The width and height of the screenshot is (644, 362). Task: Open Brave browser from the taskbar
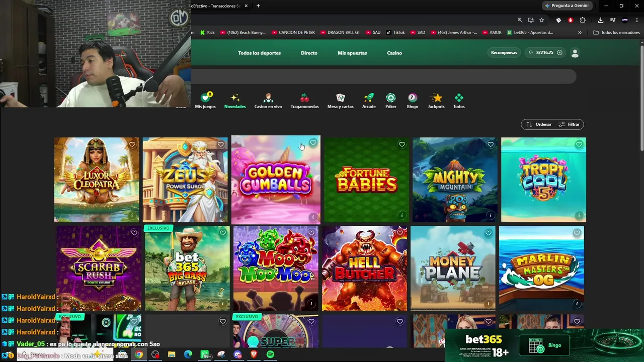pos(254,354)
